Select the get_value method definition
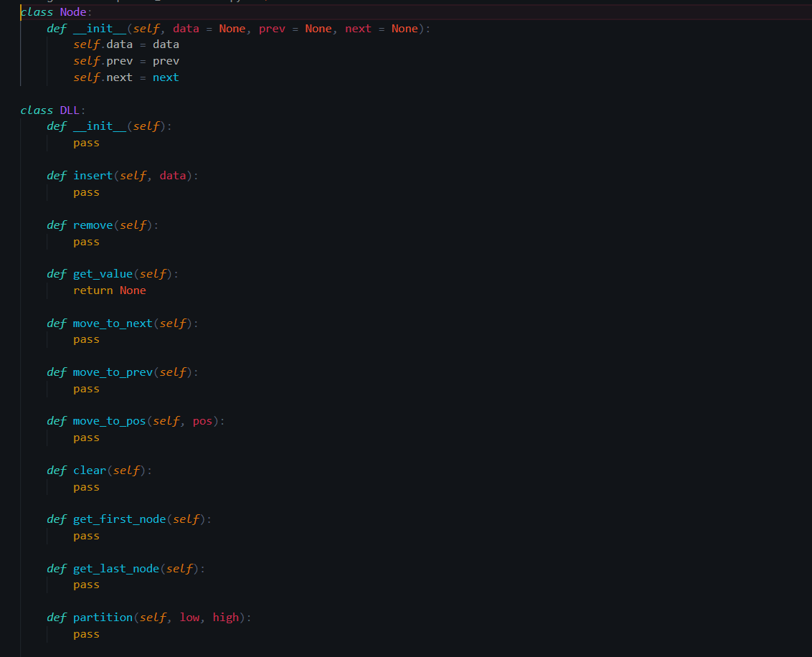 [103, 273]
